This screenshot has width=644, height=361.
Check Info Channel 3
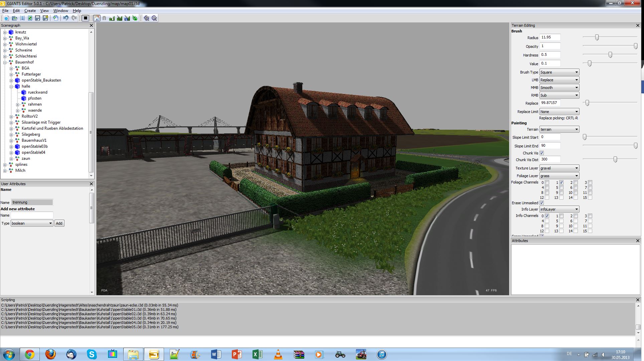(590, 216)
